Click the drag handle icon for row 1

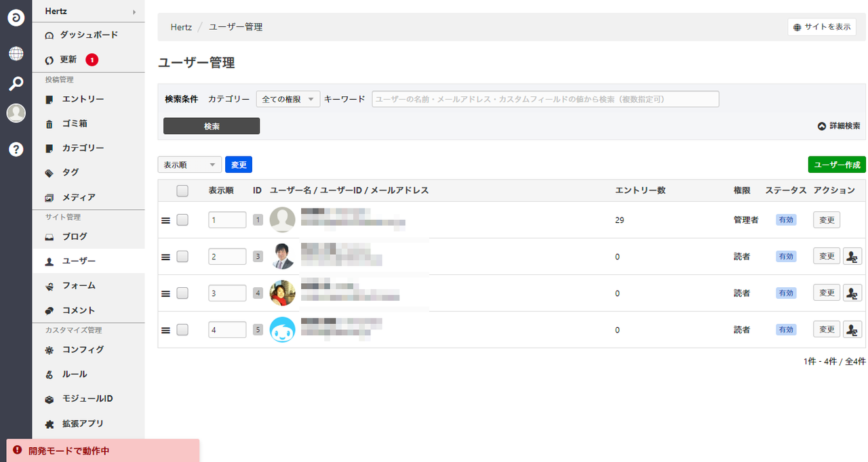coord(165,220)
